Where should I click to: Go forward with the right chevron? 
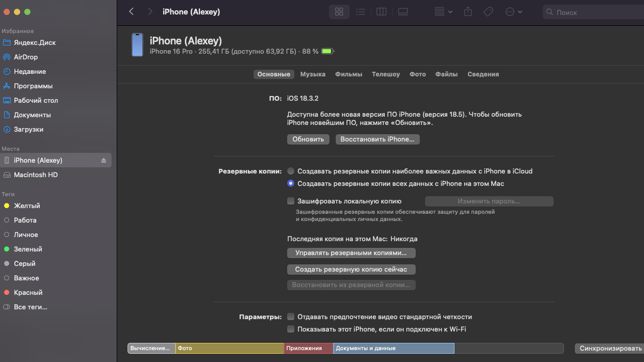pyautogui.click(x=150, y=11)
